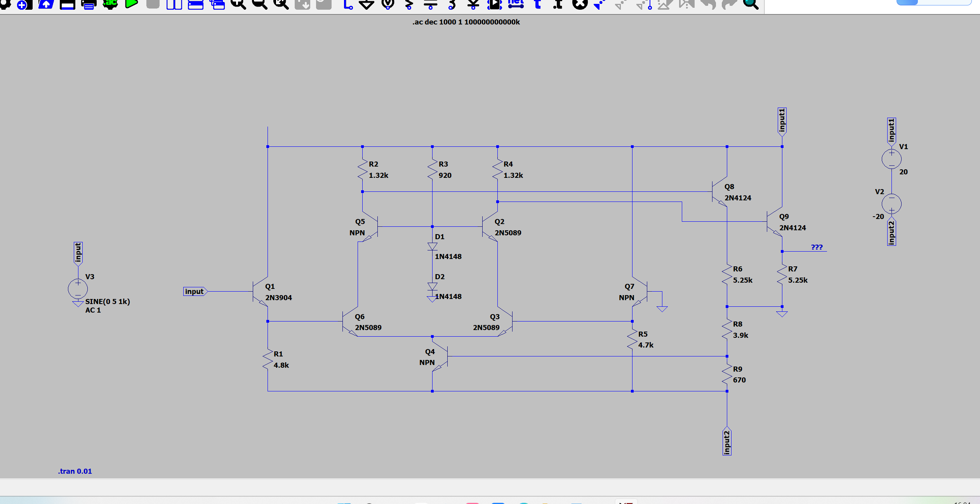This screenshot has height=504, width=980.
Task: Open an existing file
Action: 46,4
